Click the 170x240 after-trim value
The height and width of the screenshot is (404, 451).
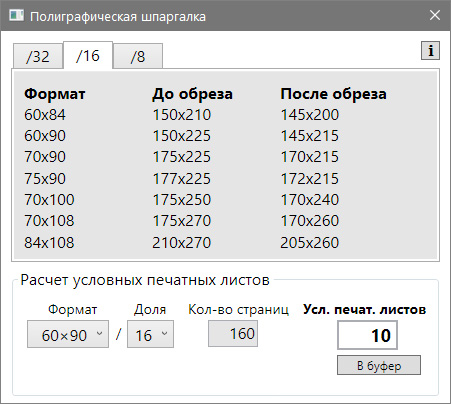(x=310, y=200)
